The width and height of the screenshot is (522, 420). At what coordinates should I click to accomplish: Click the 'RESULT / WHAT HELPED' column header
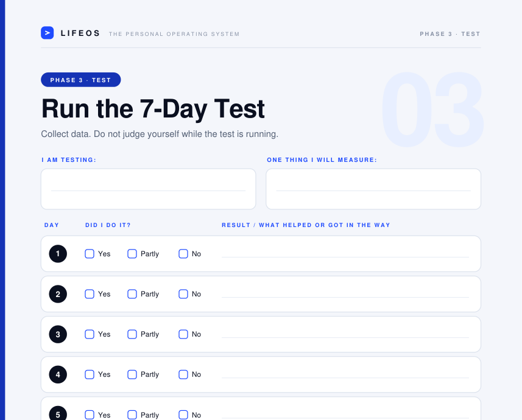(x=306, y=225)
